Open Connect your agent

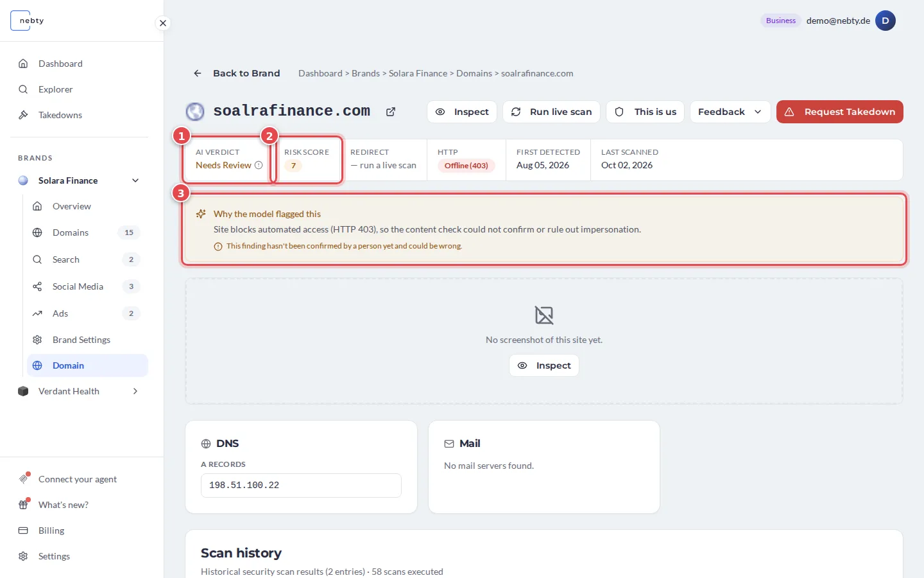tap(79, 479)
